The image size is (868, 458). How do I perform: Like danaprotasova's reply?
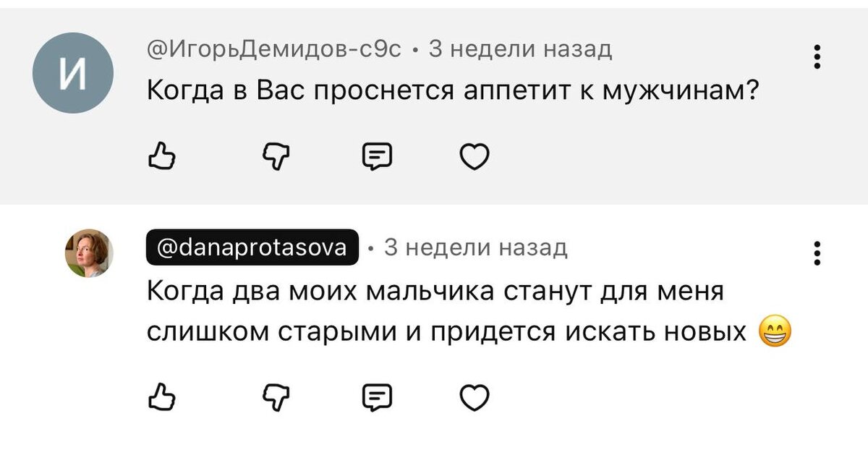pyautogui.click(x=163, y=396)
